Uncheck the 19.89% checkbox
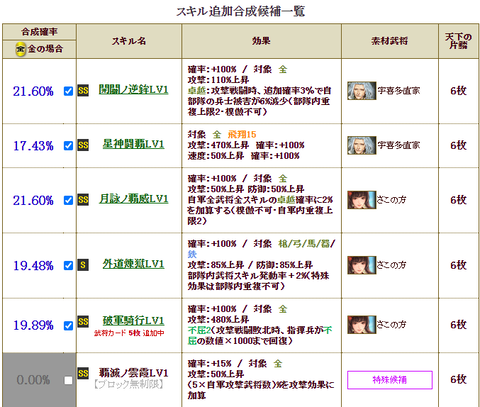Image resolution: width=480 pixels, height=407 pixels. 68,325
